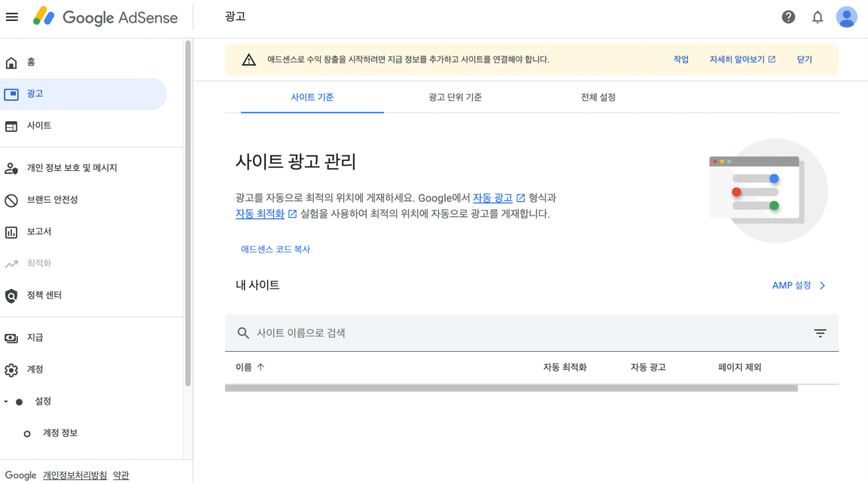
Task: Switch to the 광고 단위 기준 tab
Action: click(x=455, y=97)
